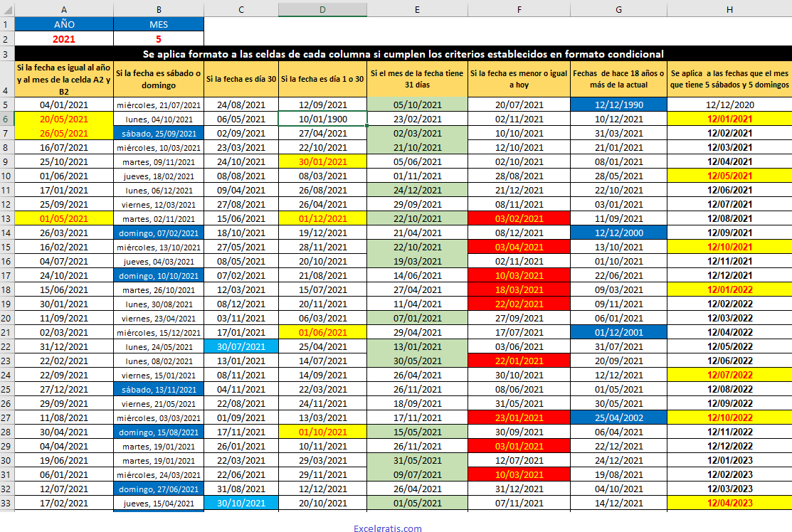The height and width of the screenshot is (532, 792).
Task: Click blue cell showing 12/12/1990
Action: pyautogui.click(x=618, y=105)
